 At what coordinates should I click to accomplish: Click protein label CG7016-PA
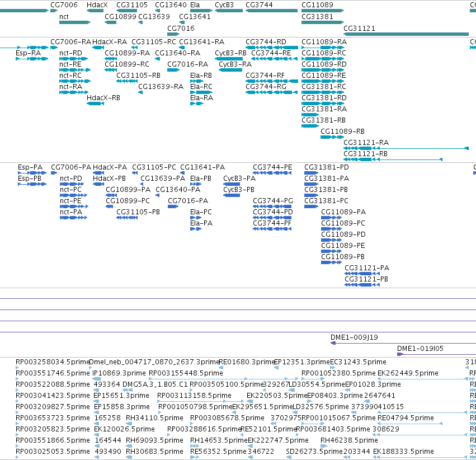188,201
